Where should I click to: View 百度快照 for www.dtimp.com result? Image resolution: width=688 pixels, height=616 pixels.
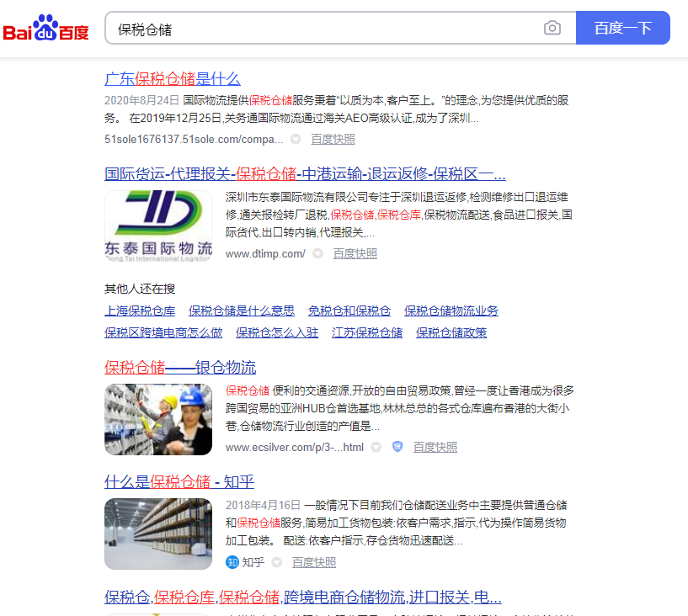pyautogui.click(x=355, y=254)
